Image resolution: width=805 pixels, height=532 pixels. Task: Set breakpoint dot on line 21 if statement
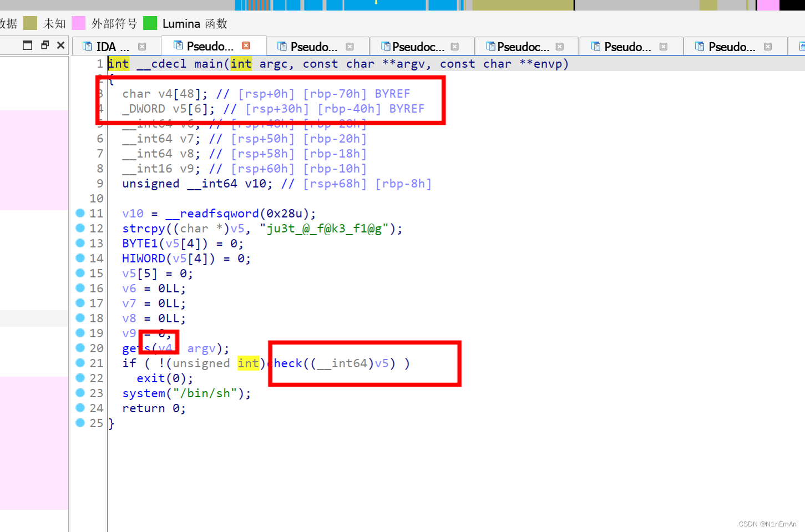pos(80,363)
